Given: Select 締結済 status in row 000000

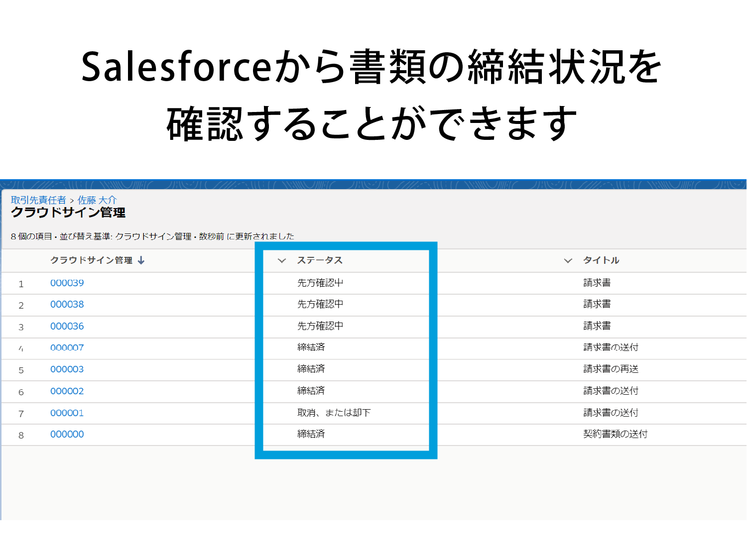Looking at the screenshot, I should [x=311, y=434].
